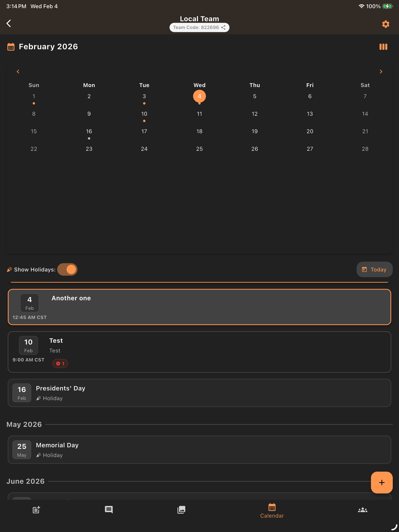The width and height of the screenshot is (399, 532).
Task: Open month picker calendar icon beside February 2026
Action: pos(11,47)
